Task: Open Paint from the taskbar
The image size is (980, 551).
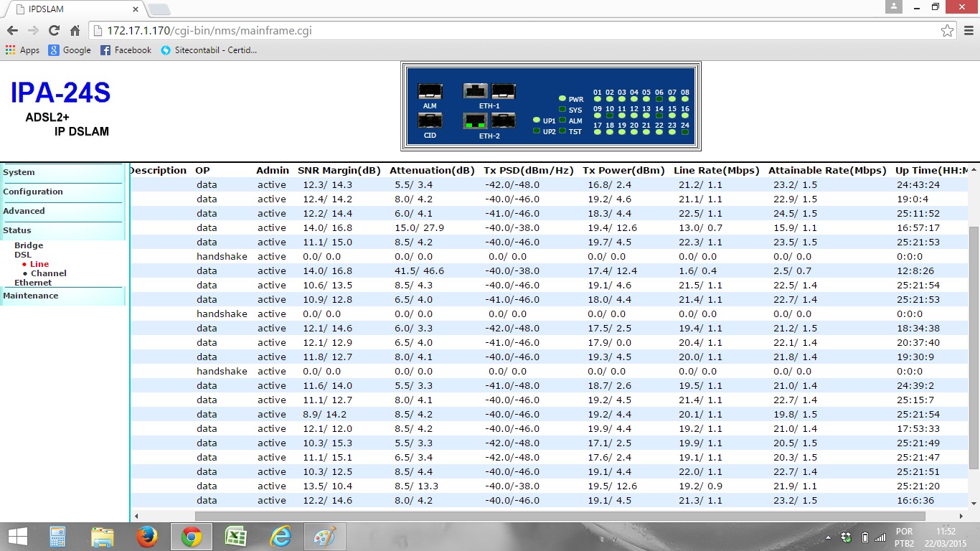Action: coord(324,537)
